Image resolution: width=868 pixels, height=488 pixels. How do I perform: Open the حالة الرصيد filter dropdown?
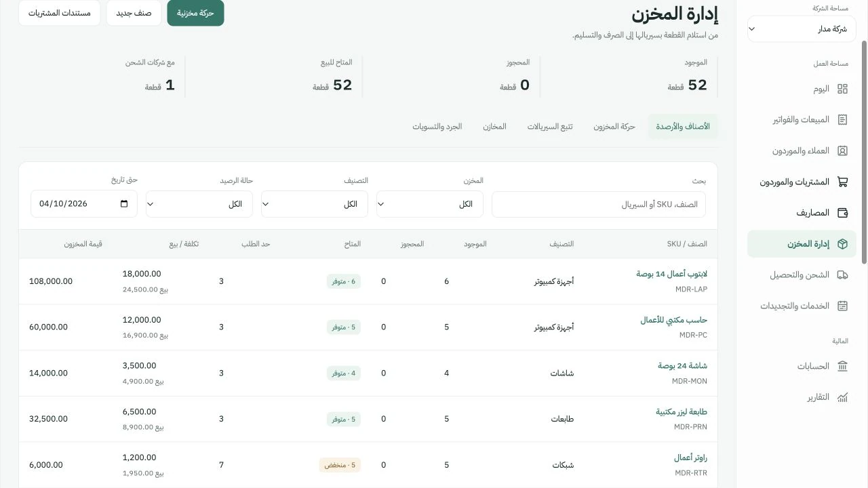click(199, 204)
